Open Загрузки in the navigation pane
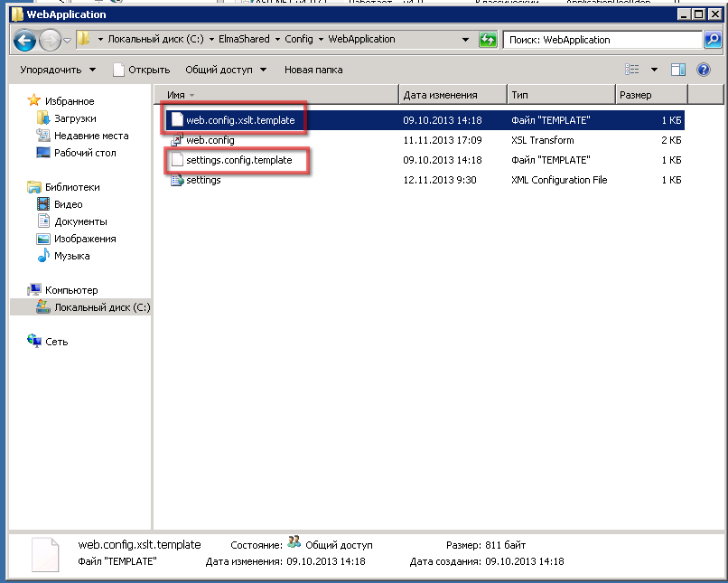Image resolution: width=728 pixels, height=583 pixels. click(x=74, y=118)
